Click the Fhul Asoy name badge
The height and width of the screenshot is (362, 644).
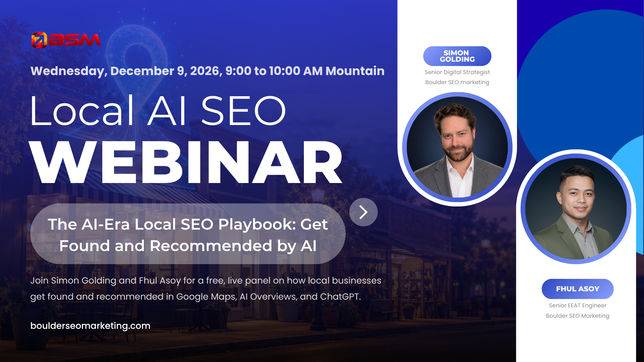coord(578,289)
